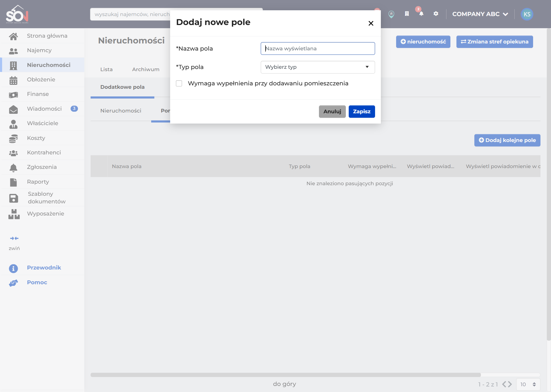
Task: Open the COMPANY ABC company dropdown
Action: 480,14
